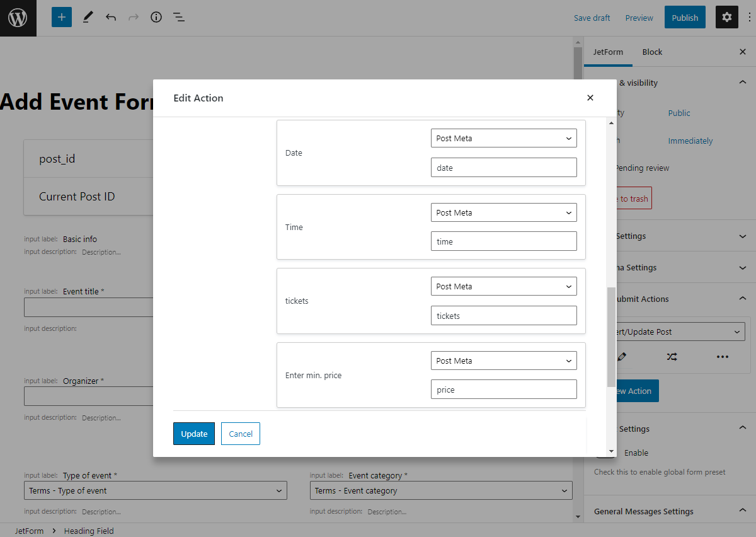Click the Redo arrow icon

pos(134,17)
